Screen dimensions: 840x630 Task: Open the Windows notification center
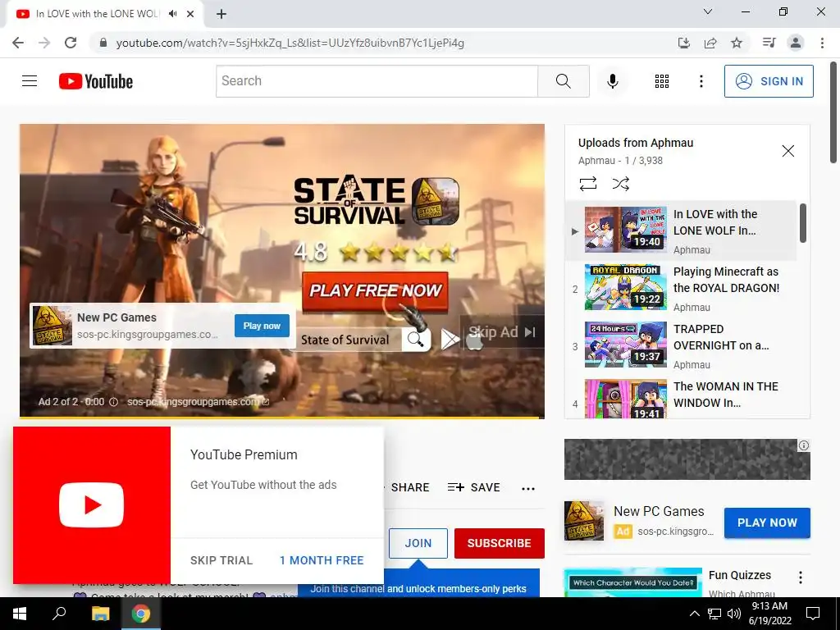pos(813,614)
